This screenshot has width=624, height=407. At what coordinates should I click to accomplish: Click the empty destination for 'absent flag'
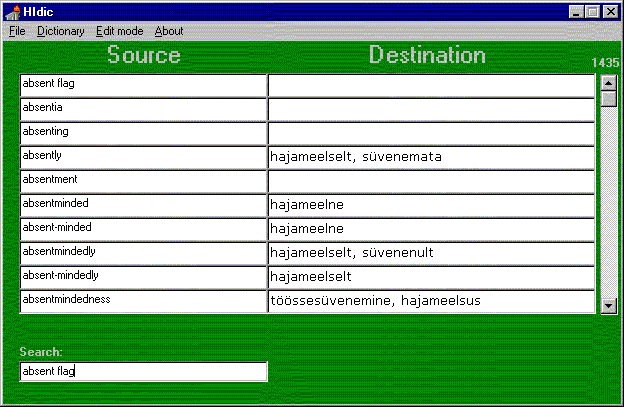point(431,85)
